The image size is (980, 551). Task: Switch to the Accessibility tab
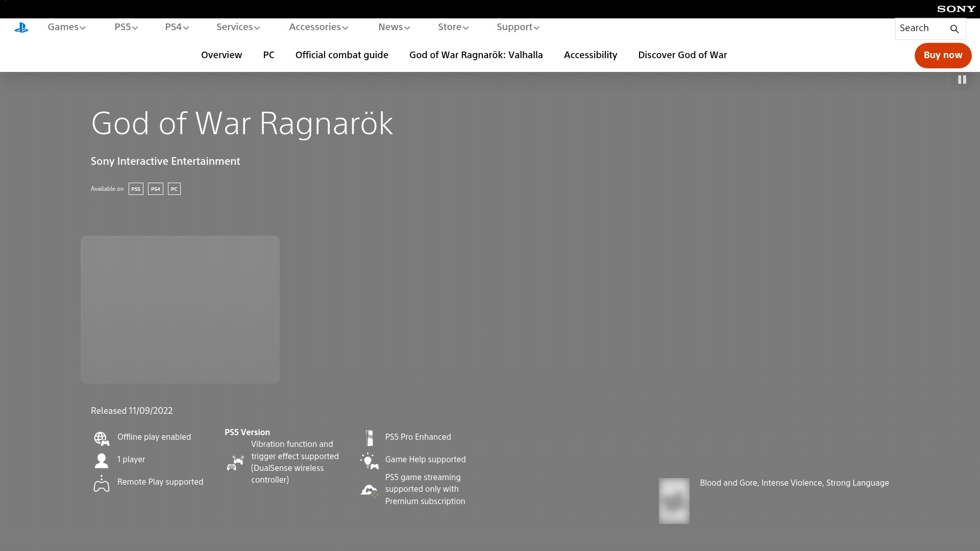coord(590,55)
